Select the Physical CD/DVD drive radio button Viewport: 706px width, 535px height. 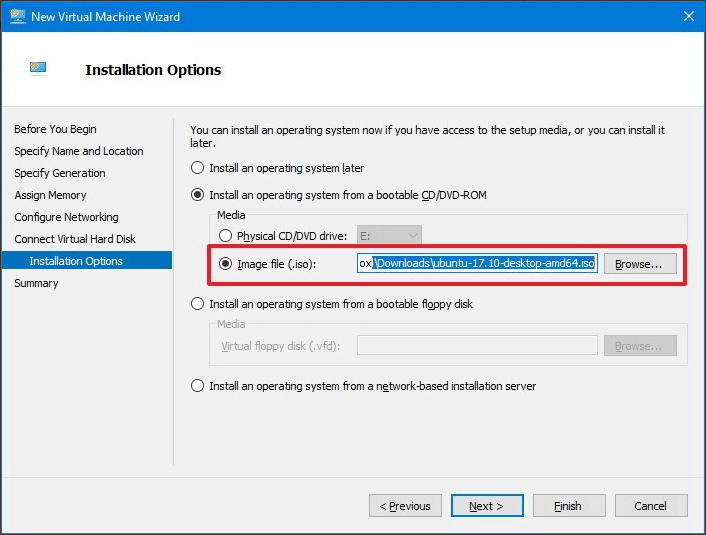[x=225, y=236]
